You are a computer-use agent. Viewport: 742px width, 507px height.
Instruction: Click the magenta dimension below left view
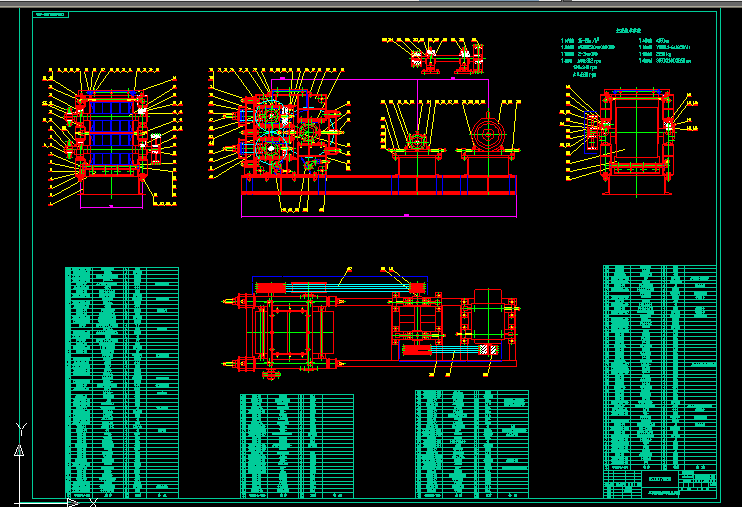pyautogui.click(x=111, y=206)
